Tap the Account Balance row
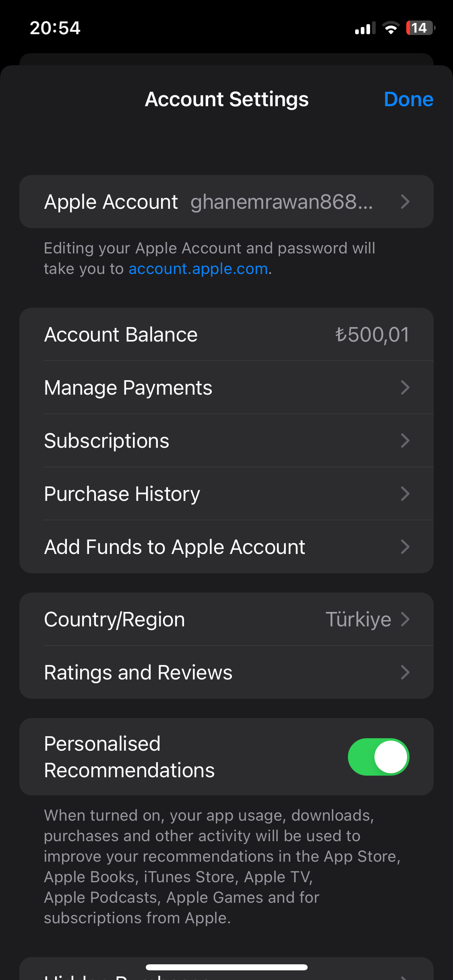 pyautogui.click(x=226, y=334)
